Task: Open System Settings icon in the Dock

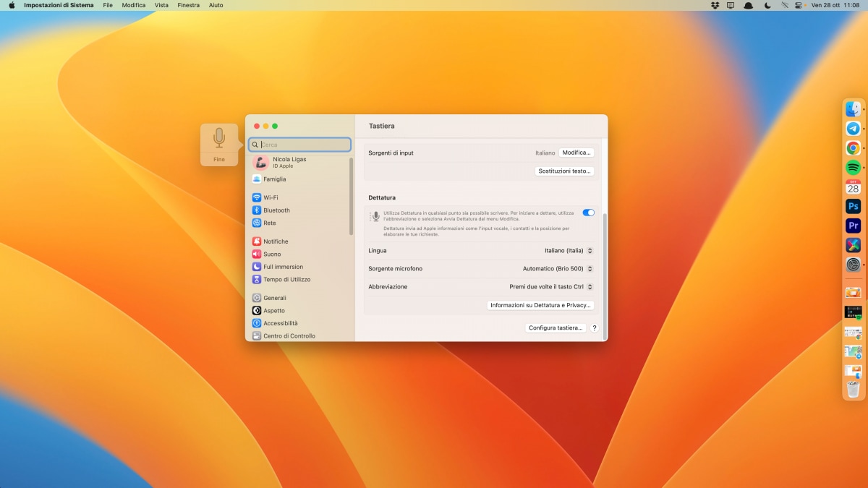Action: coord(854,265)
